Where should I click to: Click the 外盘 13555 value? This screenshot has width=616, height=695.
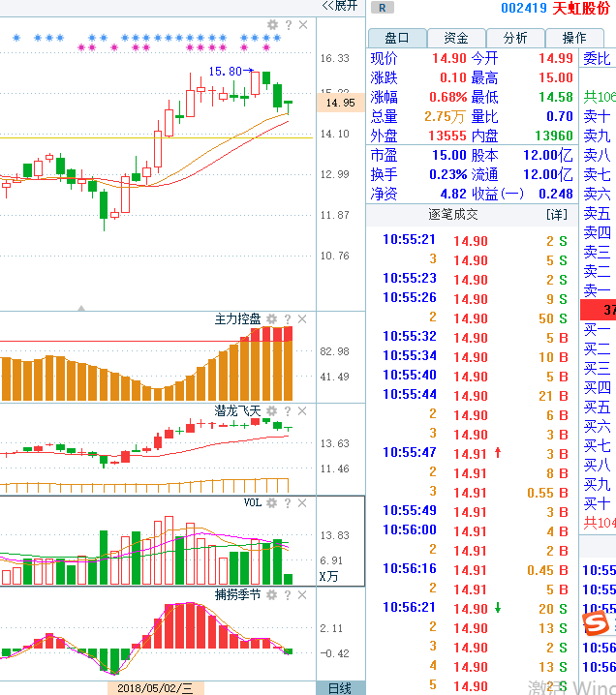447,136
